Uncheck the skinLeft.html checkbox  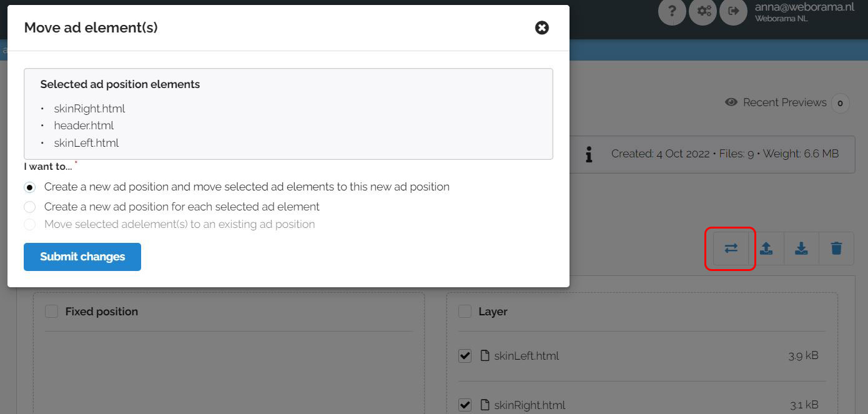465,356
